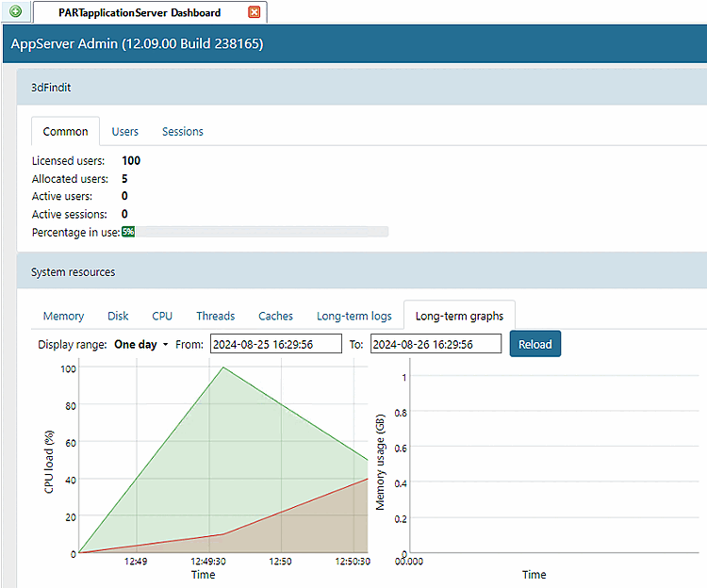The image size is (707, 588).
Task: Click the 12:50:30 time tick label
Action: tap(353, 562)
